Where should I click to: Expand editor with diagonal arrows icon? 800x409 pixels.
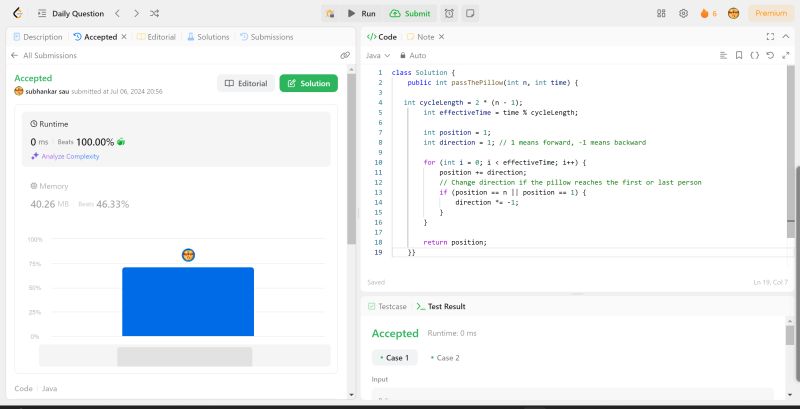786,55
